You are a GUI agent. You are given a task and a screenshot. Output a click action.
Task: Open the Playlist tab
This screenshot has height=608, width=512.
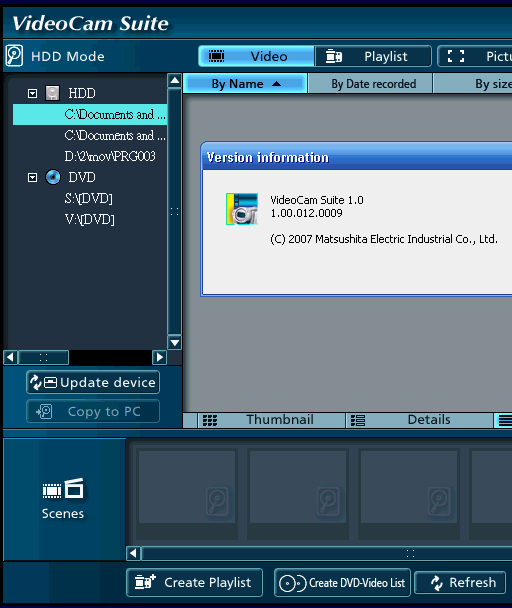click(x=373, y=56)
